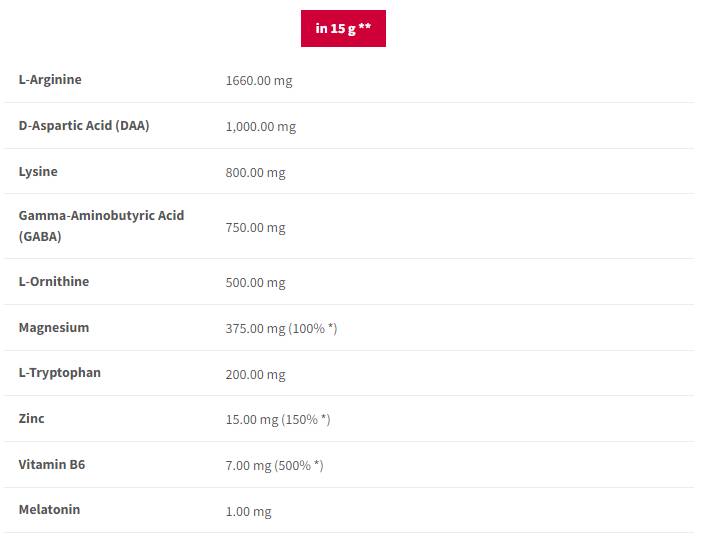The width and height of the screenshot is (702, 536).
Task: Click the 500.00 mg L-Ornithine value
Action: 256,283
